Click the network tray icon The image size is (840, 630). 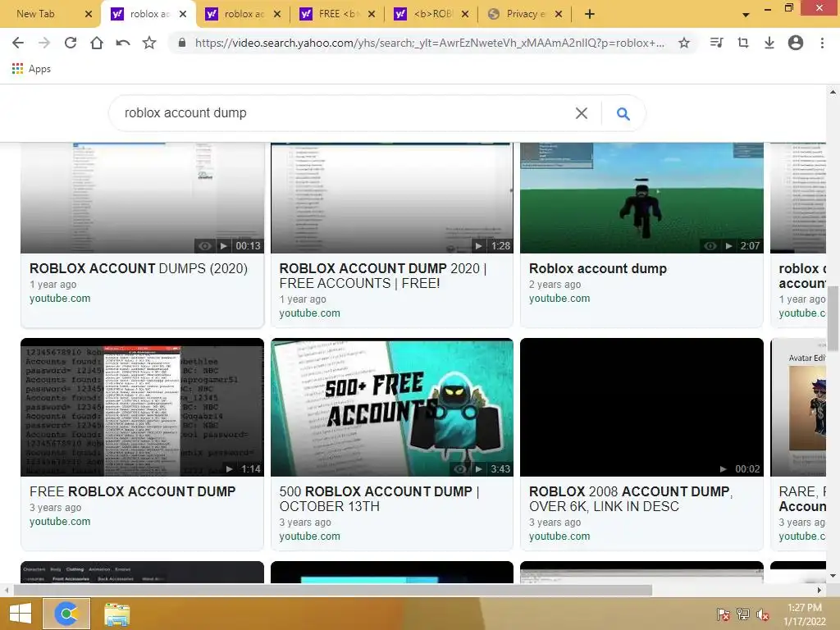click(x=742, y=614)
